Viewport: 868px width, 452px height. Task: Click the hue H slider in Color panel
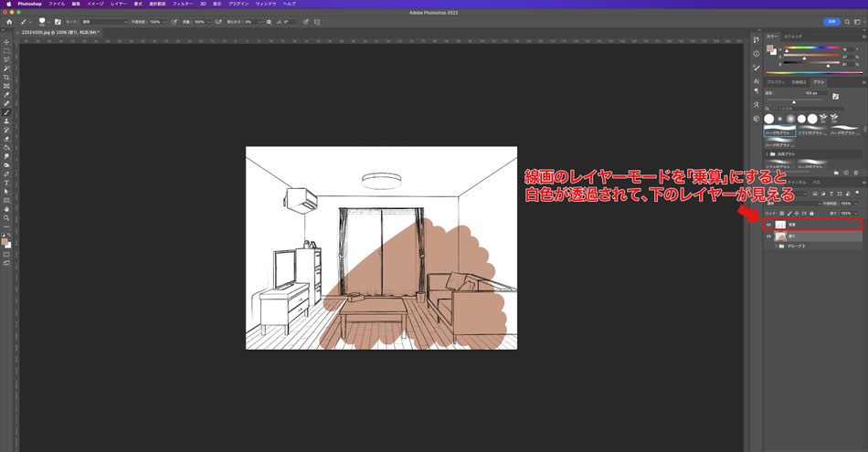811,48
